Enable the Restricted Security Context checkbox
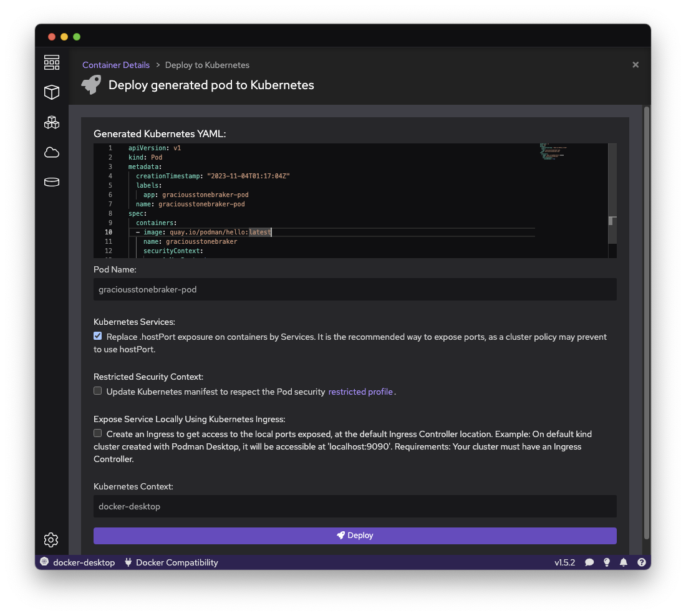The width and height of the screenshot is (686, 616). point(97,391)
